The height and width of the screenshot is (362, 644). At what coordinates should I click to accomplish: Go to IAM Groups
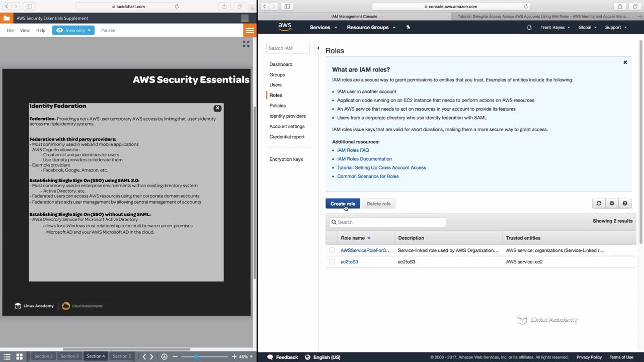click(277, 75)
